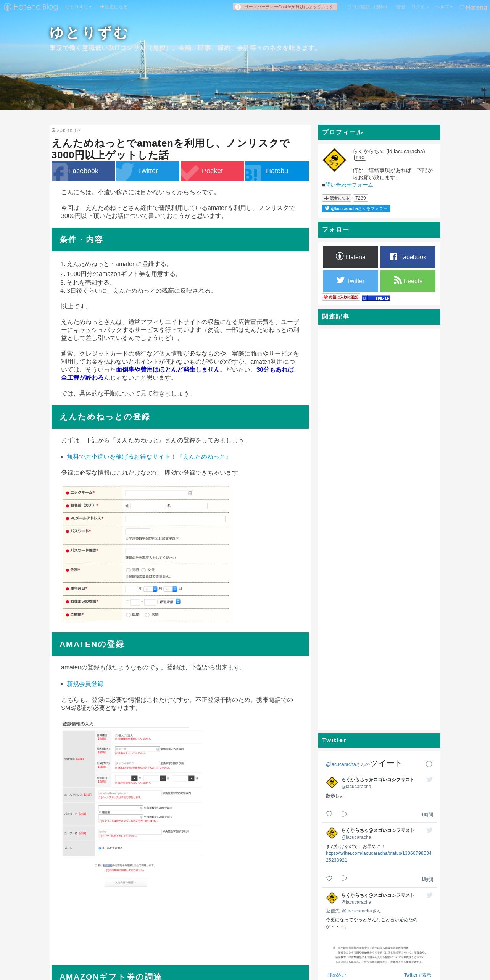Click the 条件・内容 heading

[x=180, y=240]
